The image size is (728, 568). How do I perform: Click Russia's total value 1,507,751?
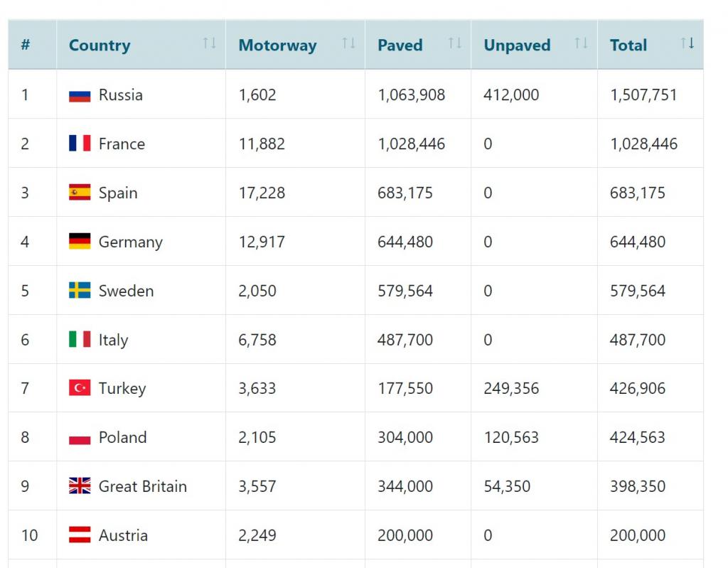pyautogui.click(x=643, y=95)
